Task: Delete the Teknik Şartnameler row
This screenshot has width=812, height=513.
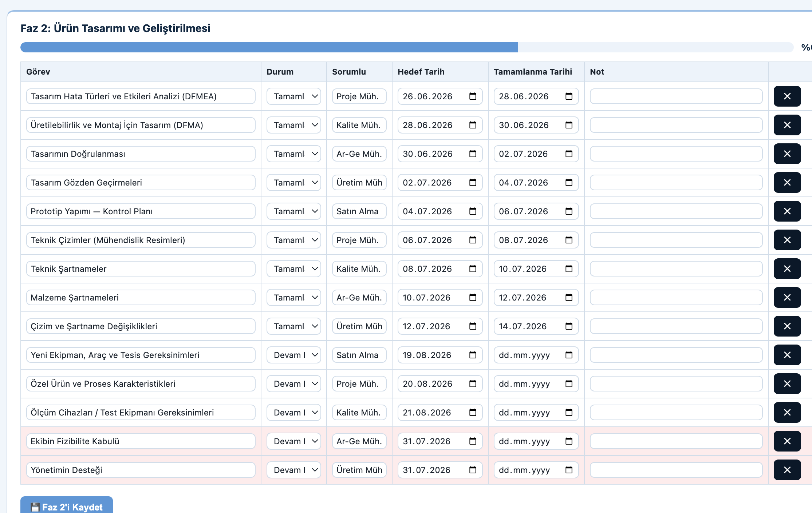Action: (x=787, y=269)
